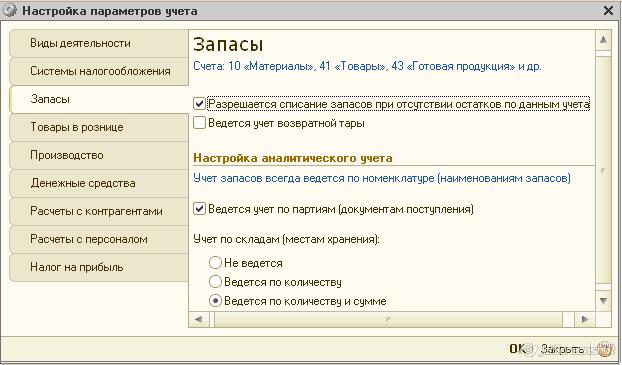Select 'Ведется по количеству' radio option
Screen dimensions: 622x365
coord(215,282)
